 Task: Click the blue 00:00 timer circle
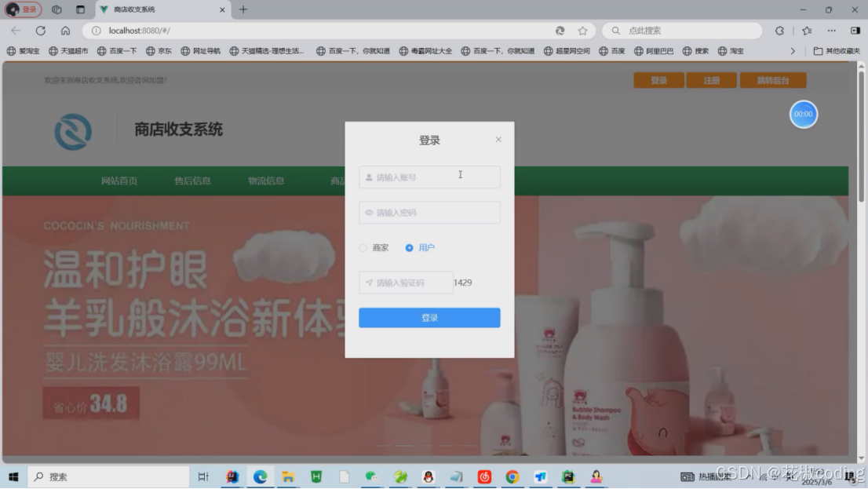pyautogui.click(x=803, y=114)
